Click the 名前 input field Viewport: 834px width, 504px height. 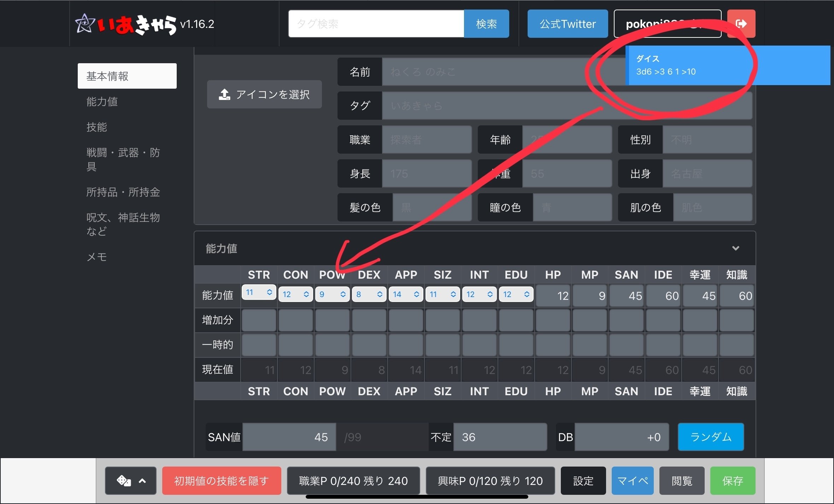tap(567, 72)
